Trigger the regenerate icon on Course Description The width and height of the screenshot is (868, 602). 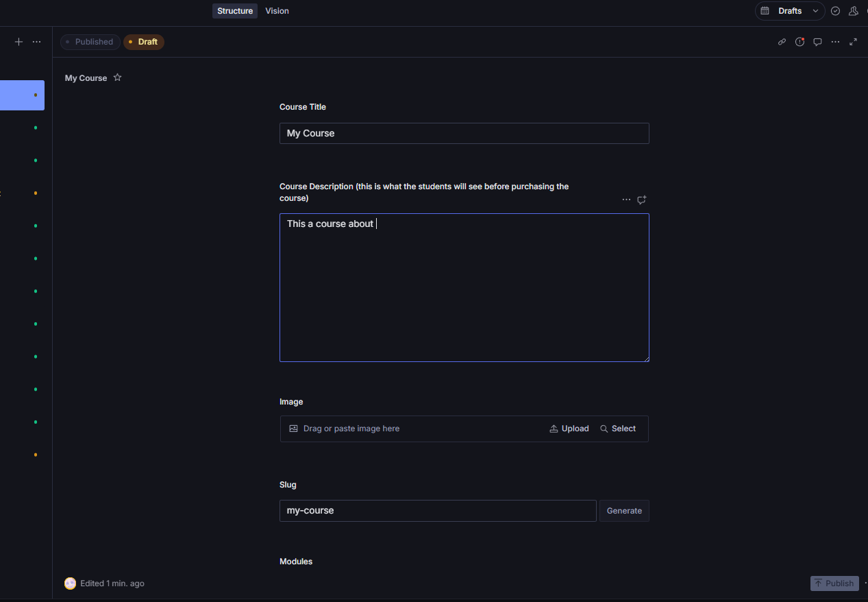tap(641, 200)
